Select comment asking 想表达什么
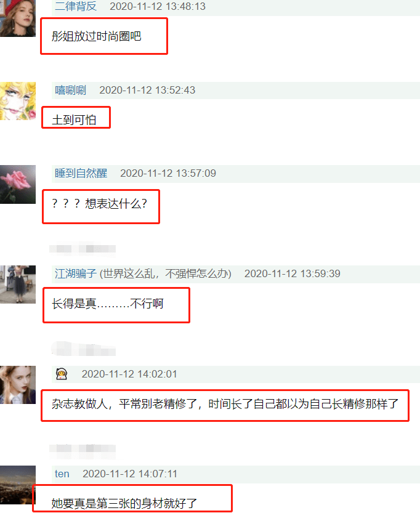 [99, 203]
